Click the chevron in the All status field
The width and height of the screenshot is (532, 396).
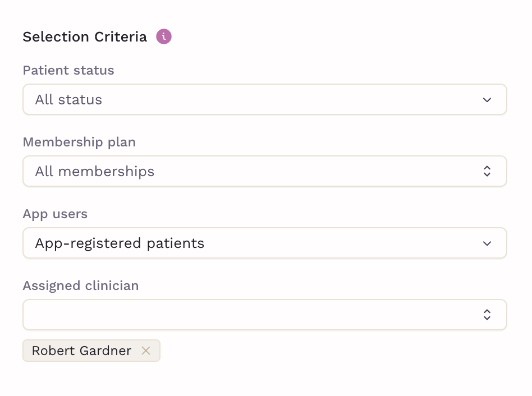pos(487,100)
